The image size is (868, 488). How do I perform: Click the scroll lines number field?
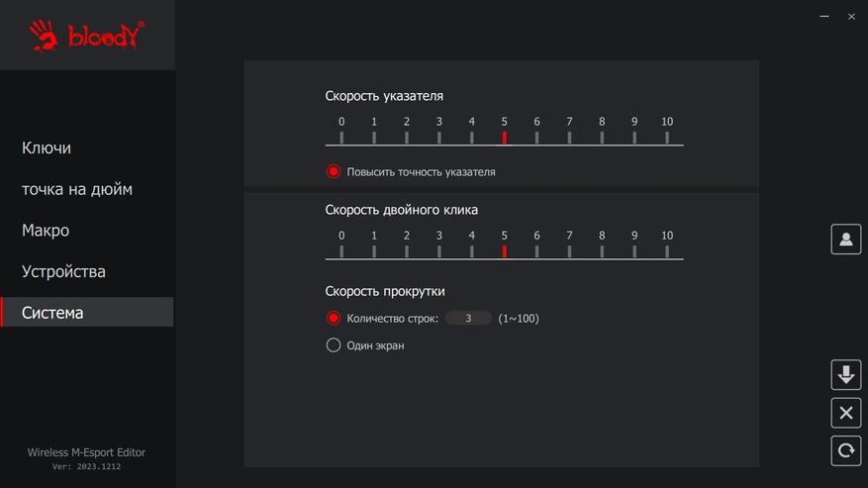(468, 319)
